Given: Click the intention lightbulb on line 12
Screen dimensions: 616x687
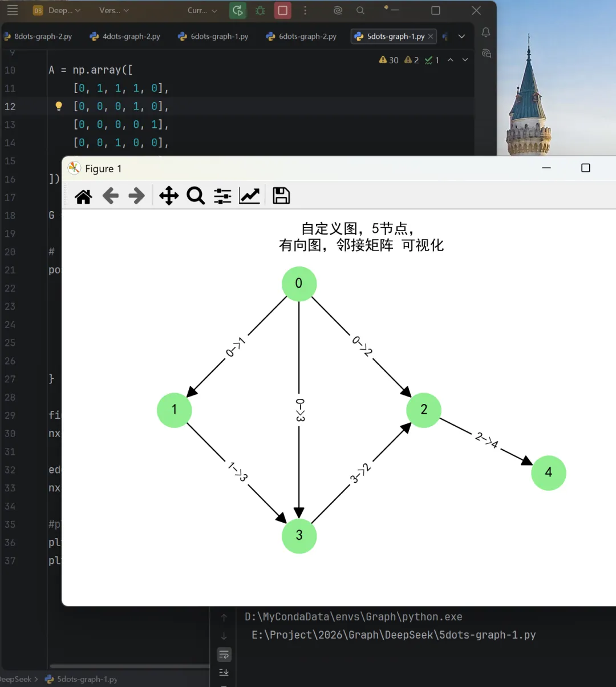Looking at the screenshot, I should tap(58, 106).
